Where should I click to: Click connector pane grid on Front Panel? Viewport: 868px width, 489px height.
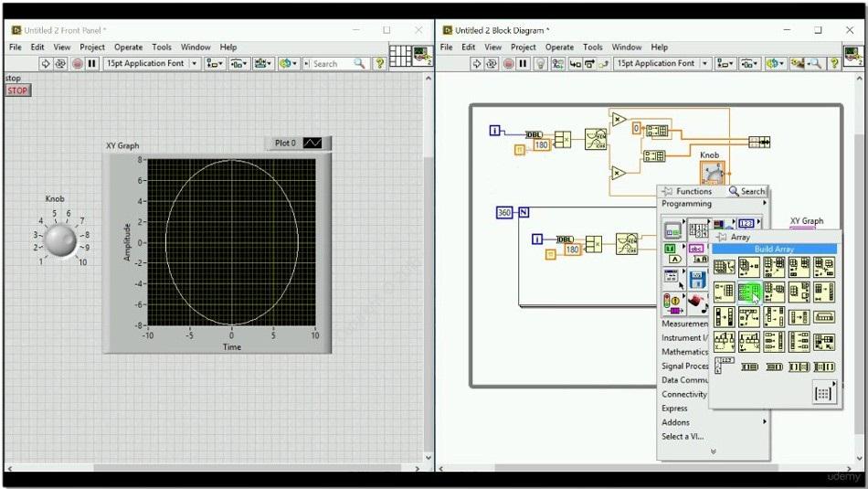coord(400,56)
